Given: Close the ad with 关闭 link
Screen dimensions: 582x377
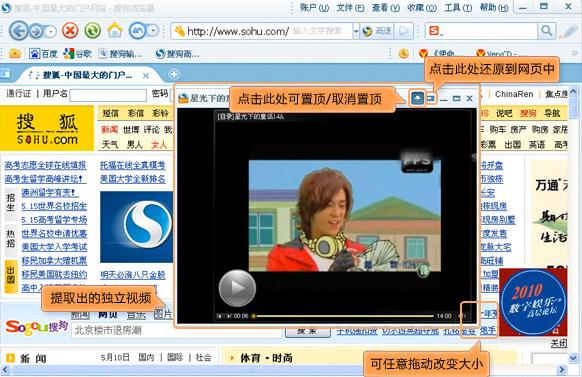Looking at the screenshot, I should pos(559,344).
